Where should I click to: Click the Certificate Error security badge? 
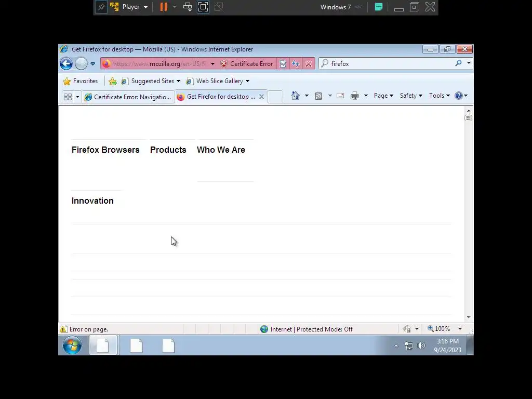coord(247,64)
